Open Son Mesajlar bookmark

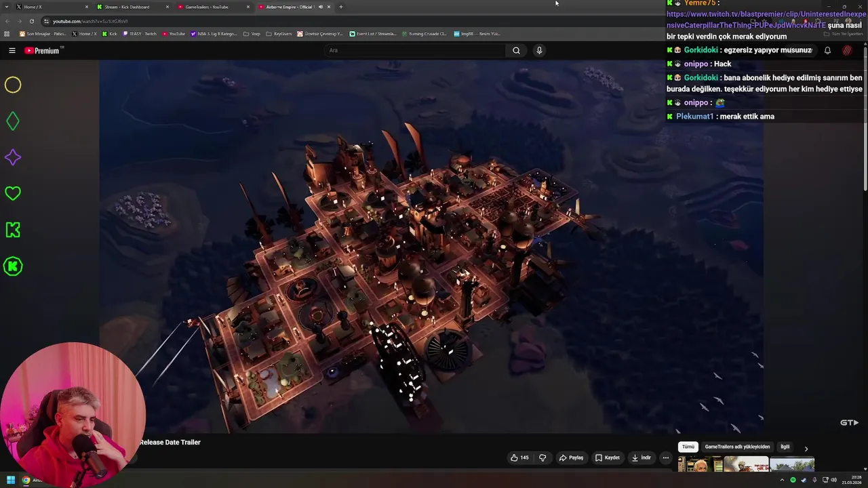click(x=43, y=34)
